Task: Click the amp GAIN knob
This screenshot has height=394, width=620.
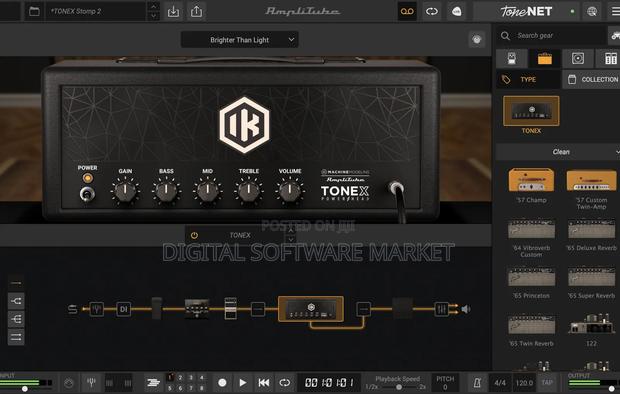Action: tap(125, 191)
